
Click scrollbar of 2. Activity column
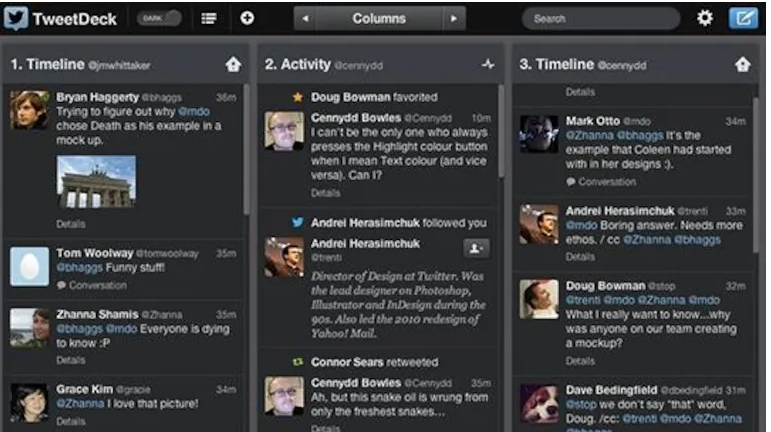(x=501, y=131)
